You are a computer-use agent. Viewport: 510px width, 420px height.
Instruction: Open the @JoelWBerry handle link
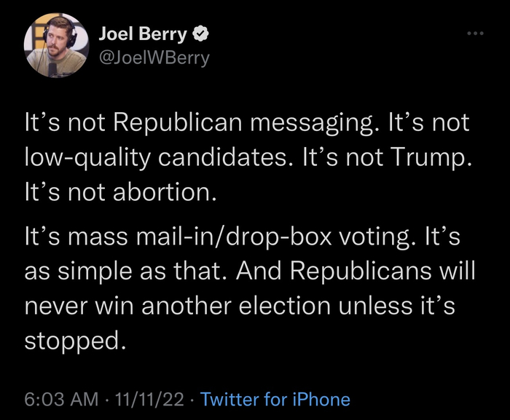click(153, 58)
